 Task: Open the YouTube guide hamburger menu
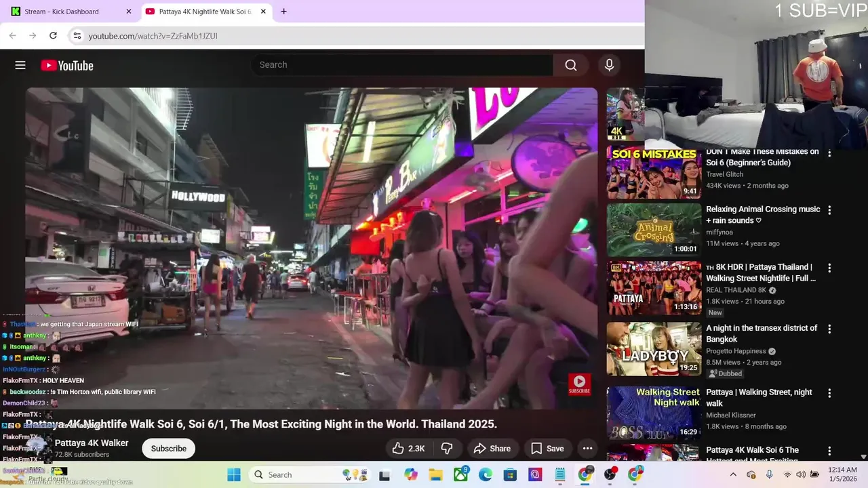(20, 65)
